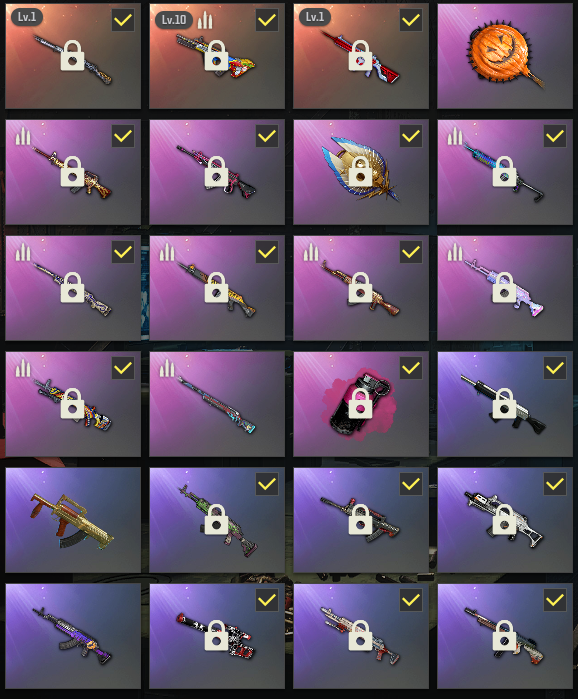Click lock icon on pink smoke grenade
The image size is (578, 699).
click(361, 403)
